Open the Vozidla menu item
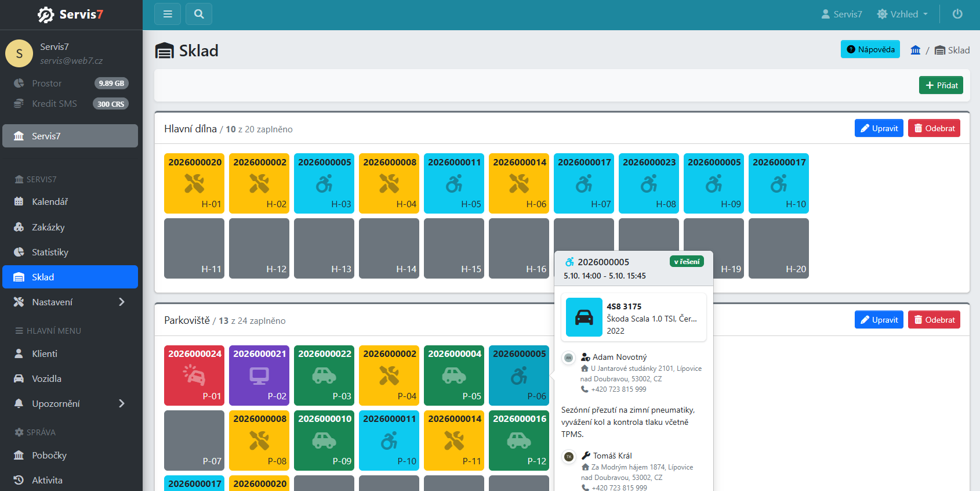 click(x=70, y=378)
